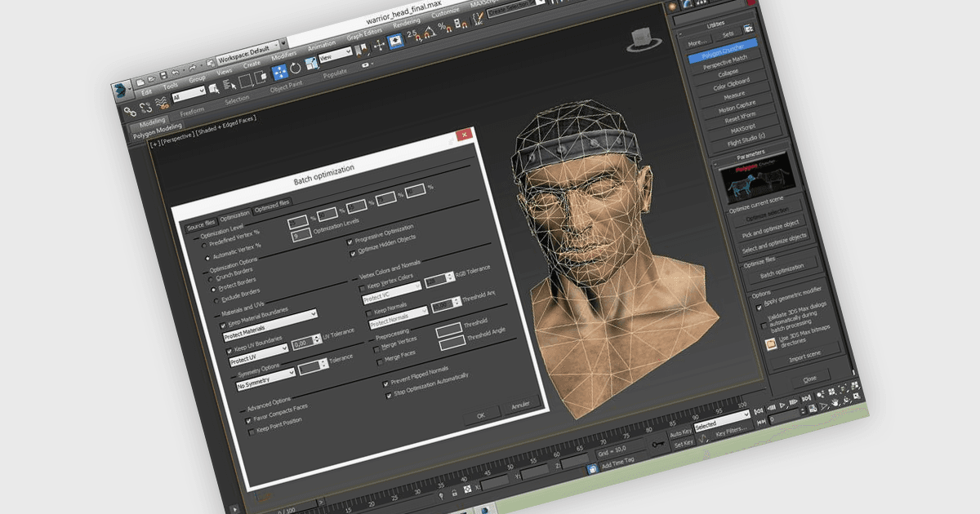Select the Scale transform tool

point(312,63)
